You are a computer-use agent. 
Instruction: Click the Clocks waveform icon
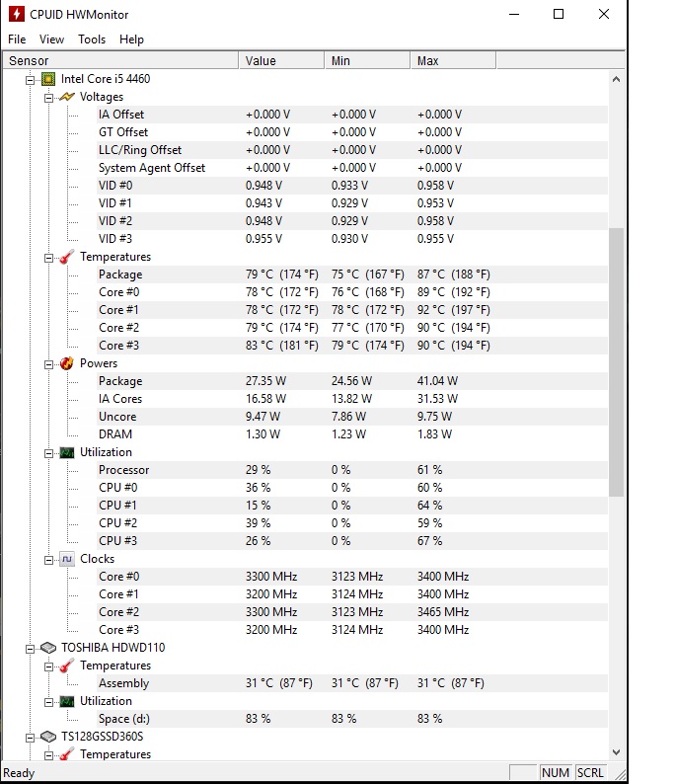point(67,559)
